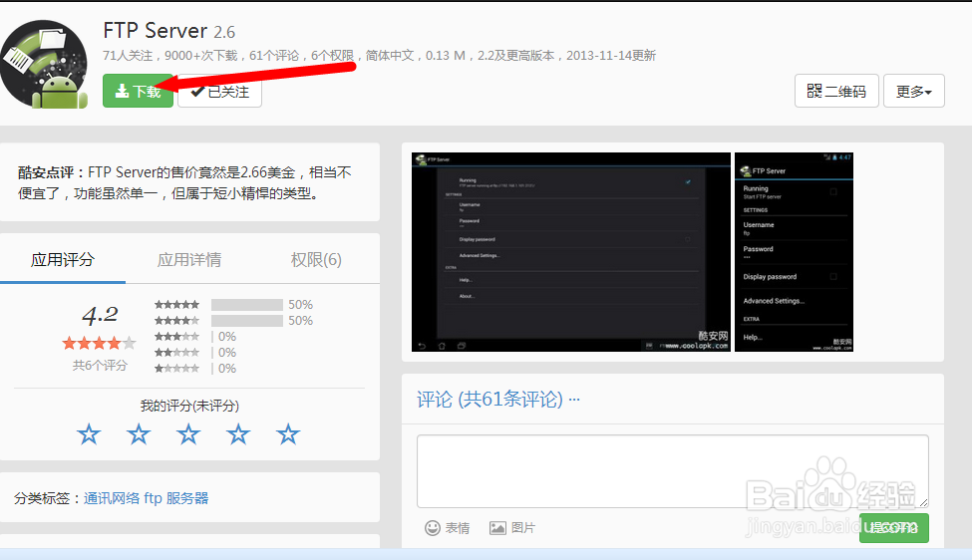This screenshot has height=560, width=972.
Task: Focus the comment text box
Action: [x=673, y=471]
